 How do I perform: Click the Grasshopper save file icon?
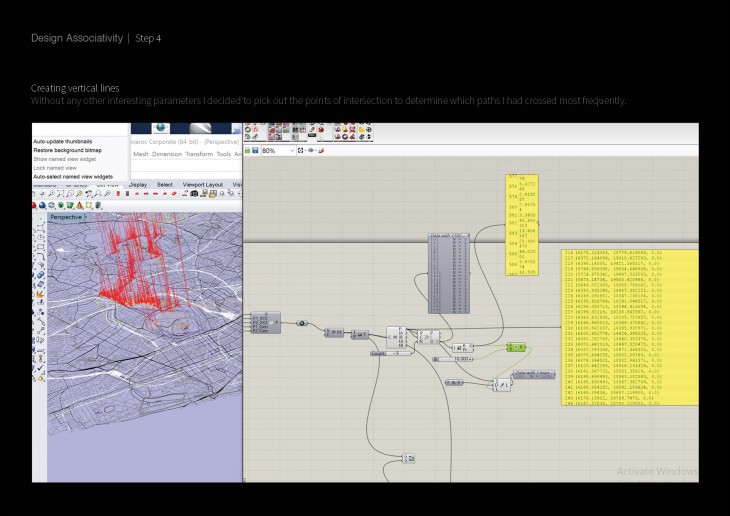click(256, 150)
